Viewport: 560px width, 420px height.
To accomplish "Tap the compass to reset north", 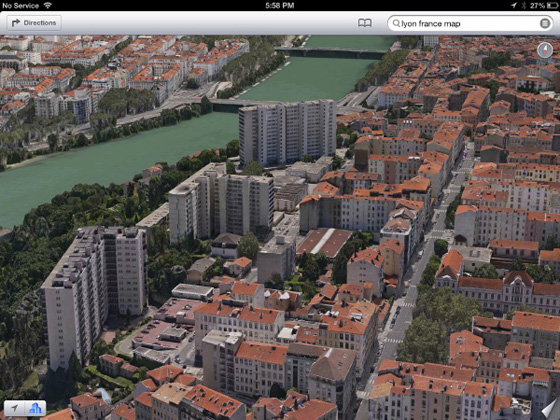I will (x=545, y=50).
